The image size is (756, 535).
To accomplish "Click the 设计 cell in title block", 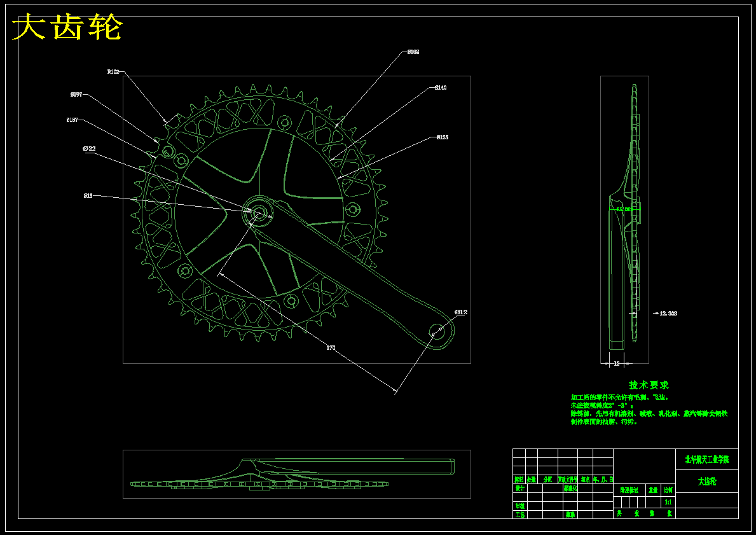I will click(519, 488).
